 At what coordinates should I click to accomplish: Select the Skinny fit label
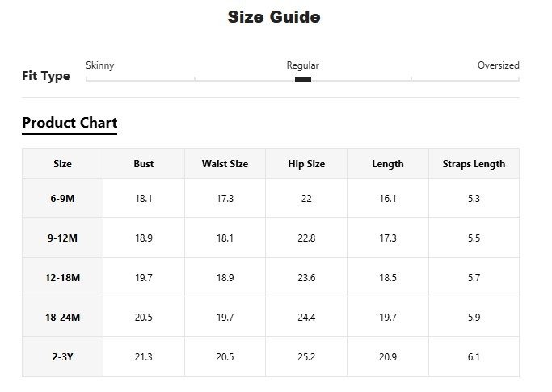[100, 65]
